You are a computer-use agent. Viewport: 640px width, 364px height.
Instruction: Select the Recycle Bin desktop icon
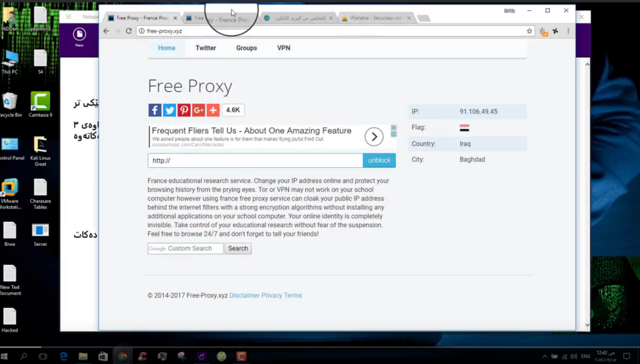(x=10, y=105)
